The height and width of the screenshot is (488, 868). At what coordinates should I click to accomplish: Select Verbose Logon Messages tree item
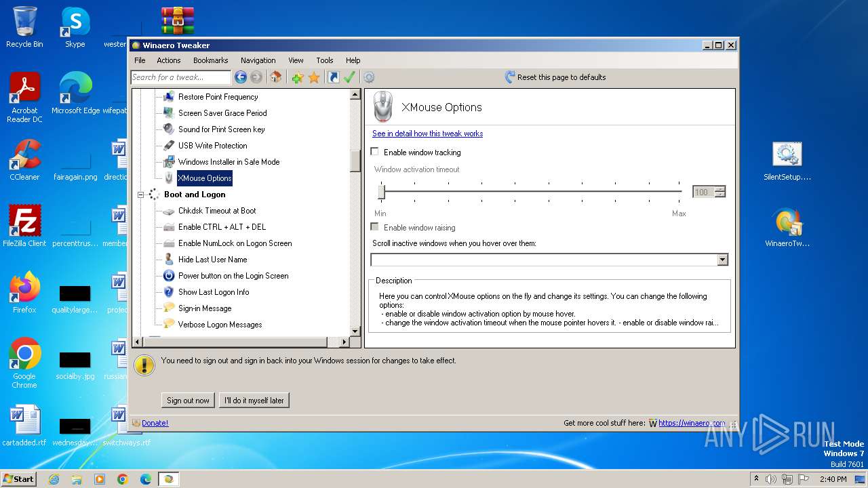[x=220, y=325]
